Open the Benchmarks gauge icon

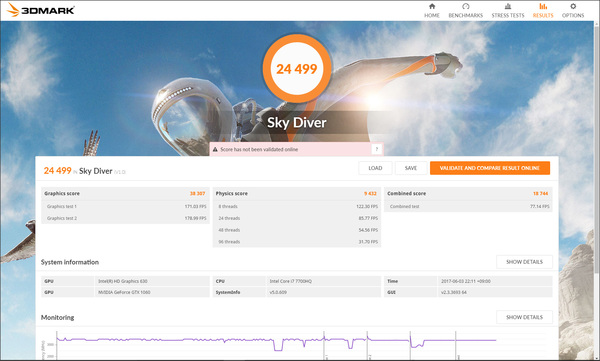click(x=465, y=6)
